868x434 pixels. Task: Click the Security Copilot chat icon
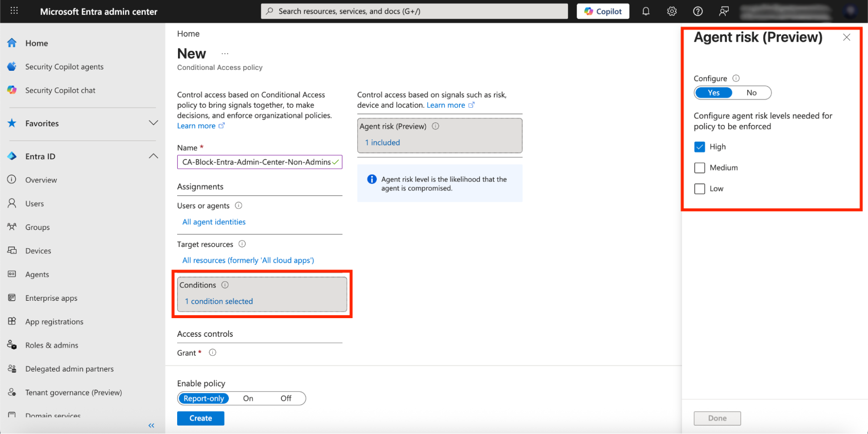click(x=12, y=90)
